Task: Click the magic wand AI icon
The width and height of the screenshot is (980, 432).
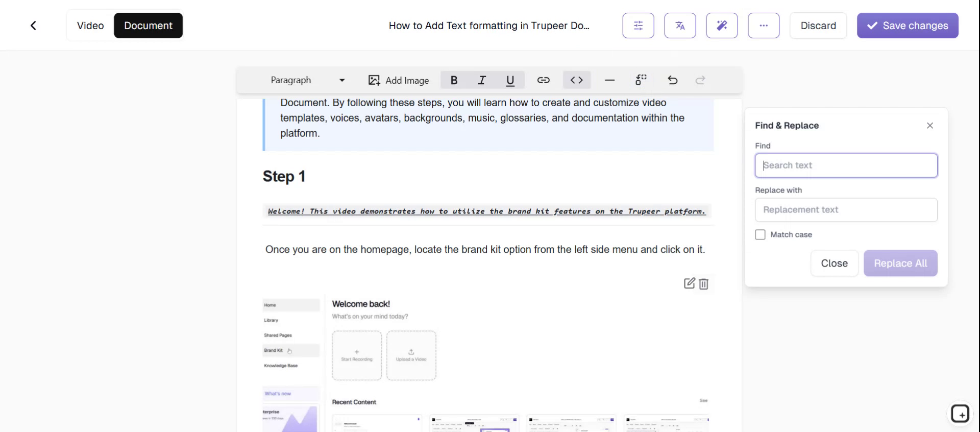Action: coord(722,26)
